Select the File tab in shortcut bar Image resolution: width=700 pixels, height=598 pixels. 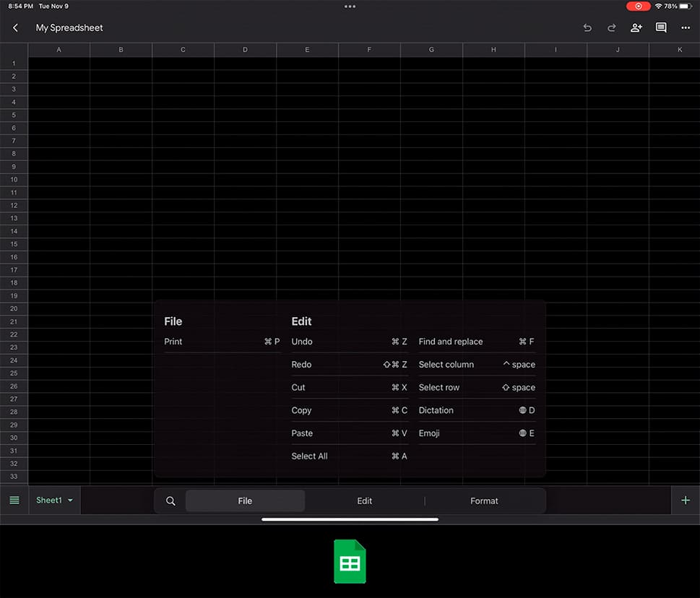(x=245, y=501)
